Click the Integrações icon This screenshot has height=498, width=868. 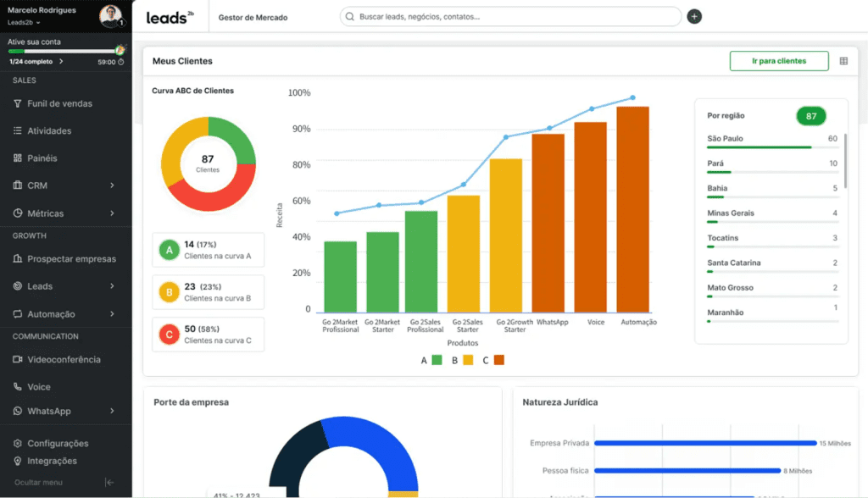[18, 461]
